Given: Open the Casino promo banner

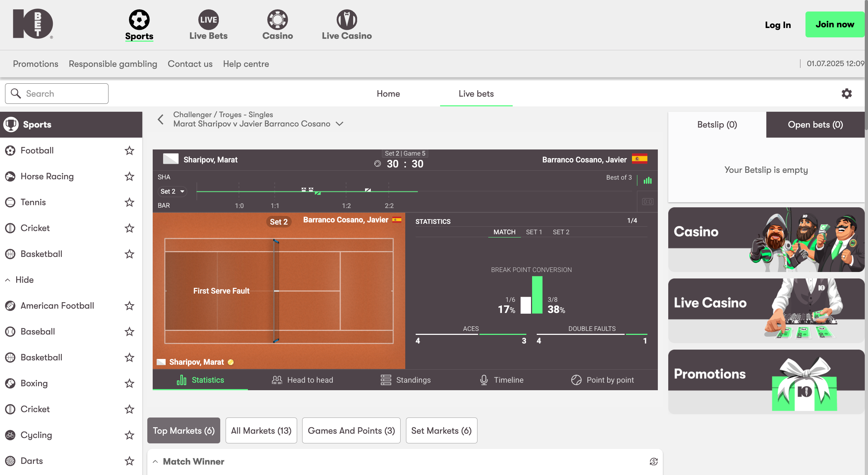Looking at the screenshot, I should 766,240.
